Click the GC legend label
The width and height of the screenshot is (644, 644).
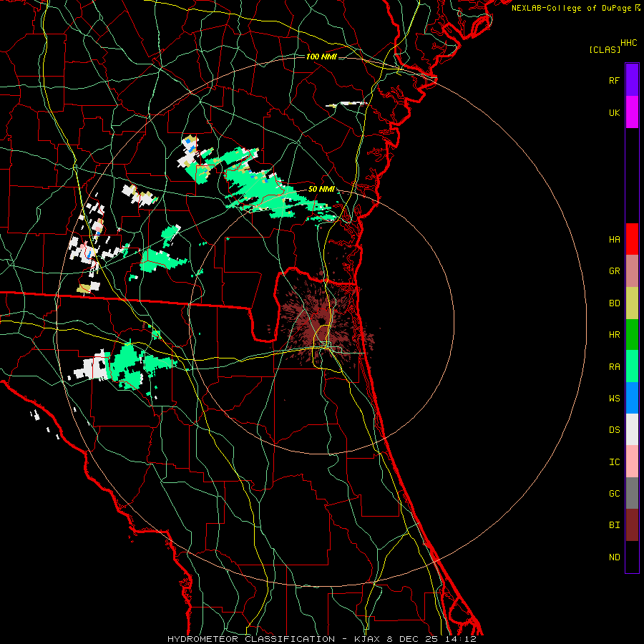click(614, 493)
